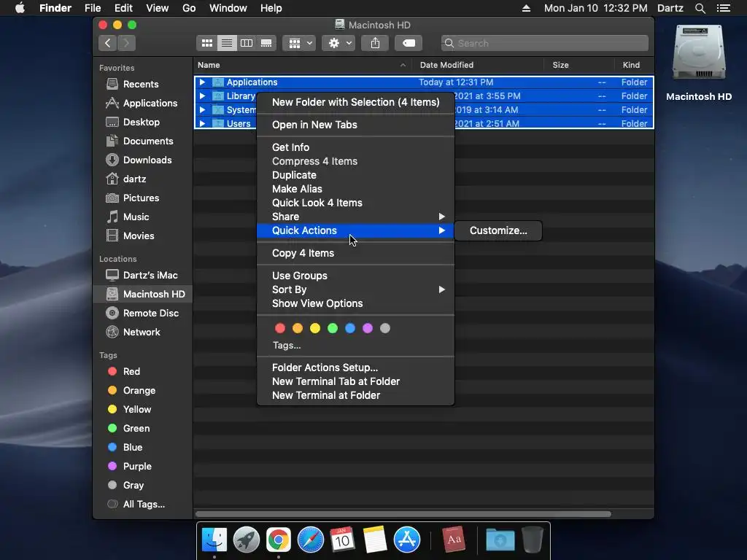Screen dimensions: 747x560
Task: Choose Open in New Tabs
Action: point(355,125)
